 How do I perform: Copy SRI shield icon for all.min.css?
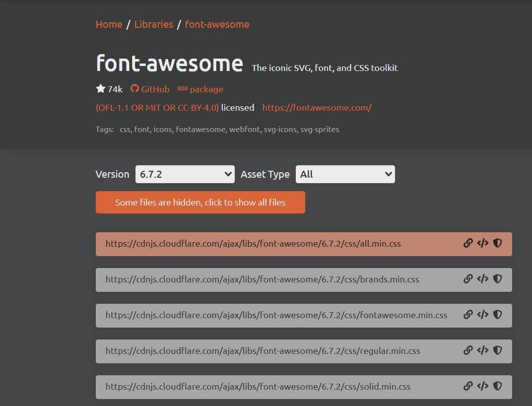(497, 243)
